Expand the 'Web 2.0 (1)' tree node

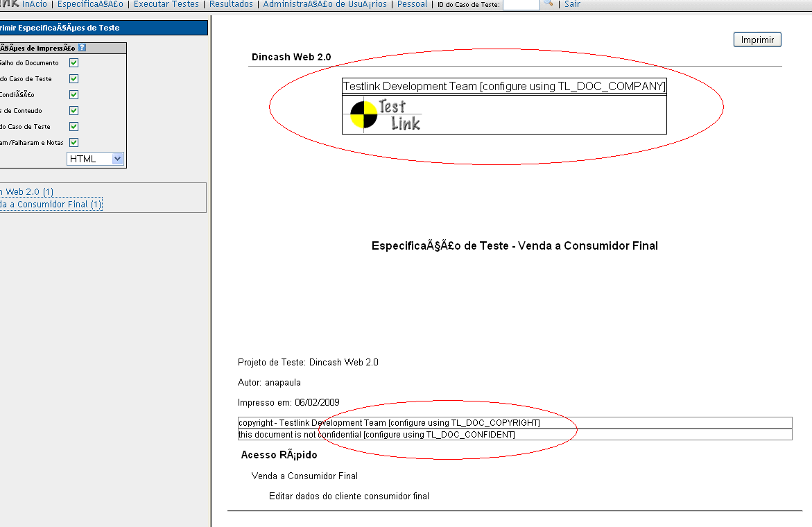pyautogui.click(x=27, y=191)
